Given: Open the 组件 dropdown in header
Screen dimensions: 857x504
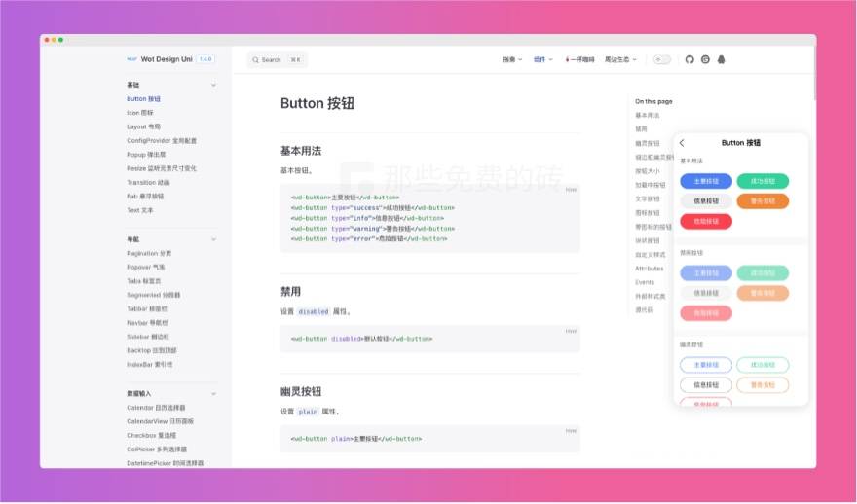Looking at the screenshot, I should click(543, 59).
